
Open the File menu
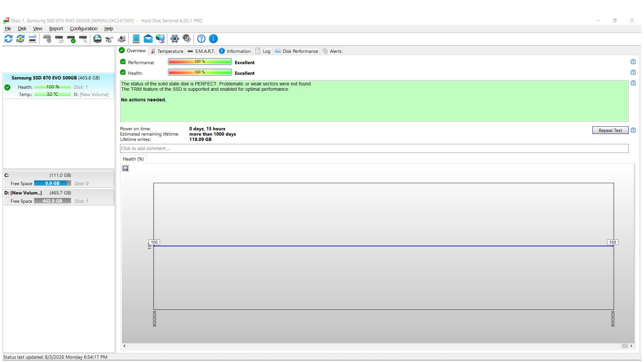coord(8,29)
